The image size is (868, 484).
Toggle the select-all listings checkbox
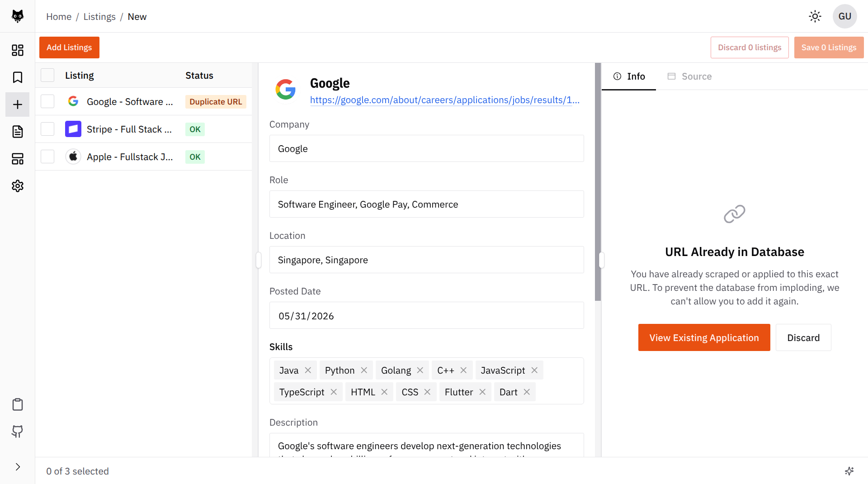47,75
